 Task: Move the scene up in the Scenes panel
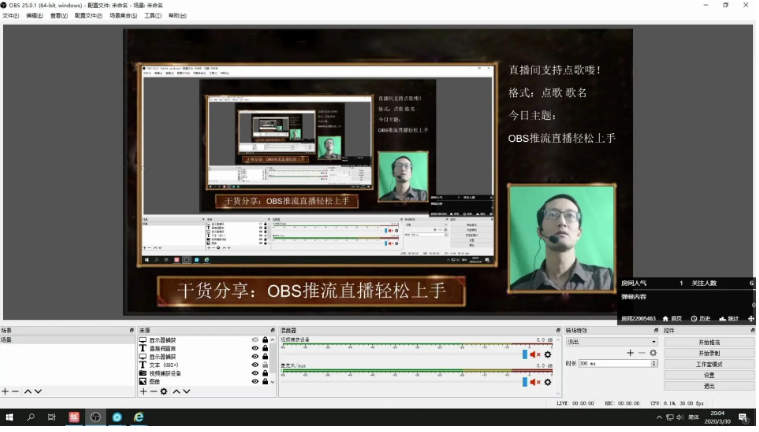[x=28, y=391]
